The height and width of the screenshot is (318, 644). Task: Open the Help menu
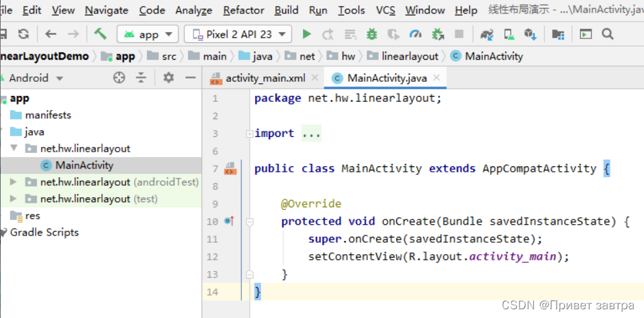466,10
